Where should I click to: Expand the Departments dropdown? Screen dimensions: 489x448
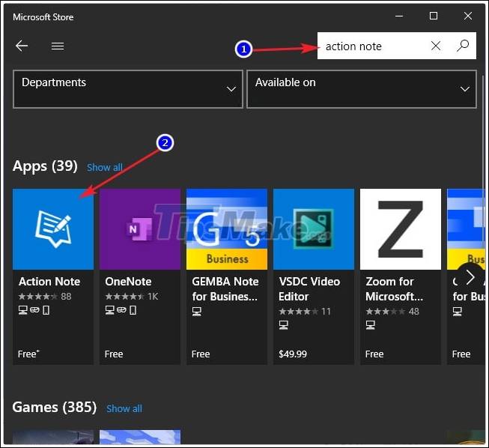click(128, 89)
